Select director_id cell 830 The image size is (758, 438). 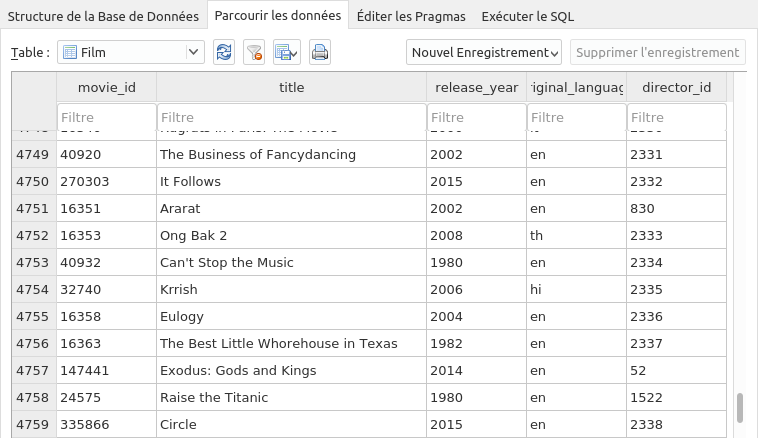pos(677,209)
